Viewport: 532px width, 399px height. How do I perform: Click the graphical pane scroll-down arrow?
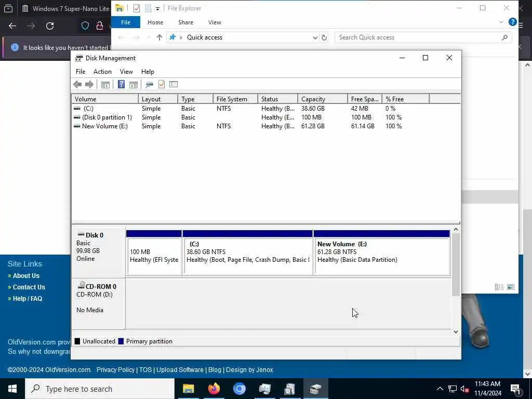point(456,332)
